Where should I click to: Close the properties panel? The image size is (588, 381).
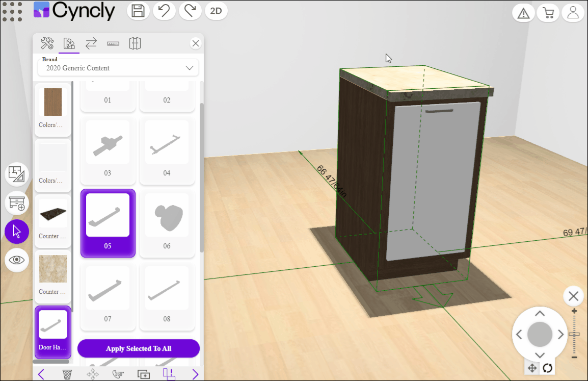click(x=195, y=43)
